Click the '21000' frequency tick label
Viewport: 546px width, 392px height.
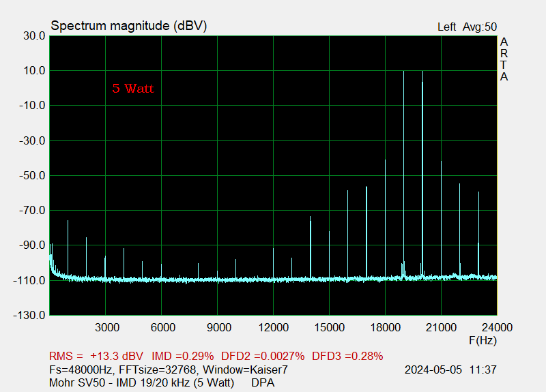(x=441, y=327)
